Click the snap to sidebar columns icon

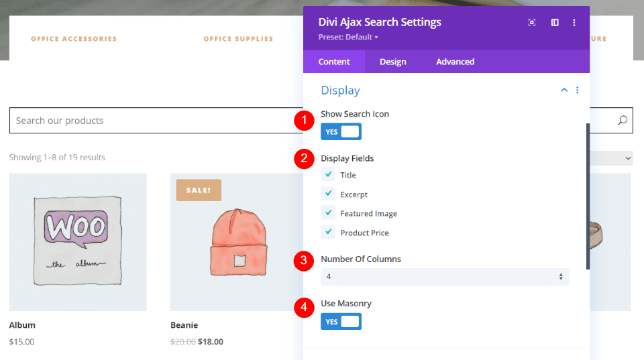click(x=555, y=23)
